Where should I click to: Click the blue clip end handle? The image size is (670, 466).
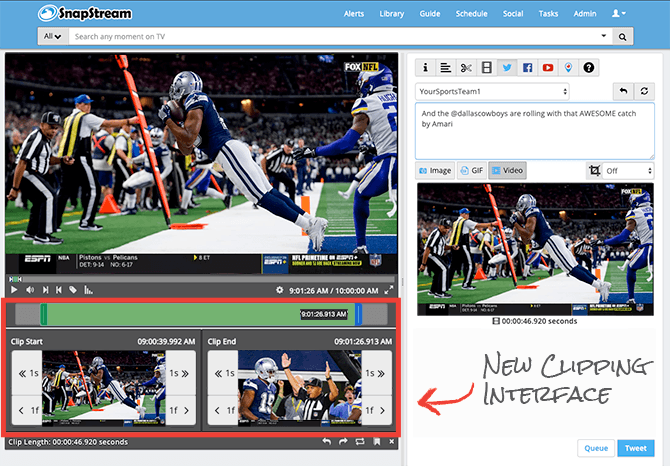click(x=358, y=314)
